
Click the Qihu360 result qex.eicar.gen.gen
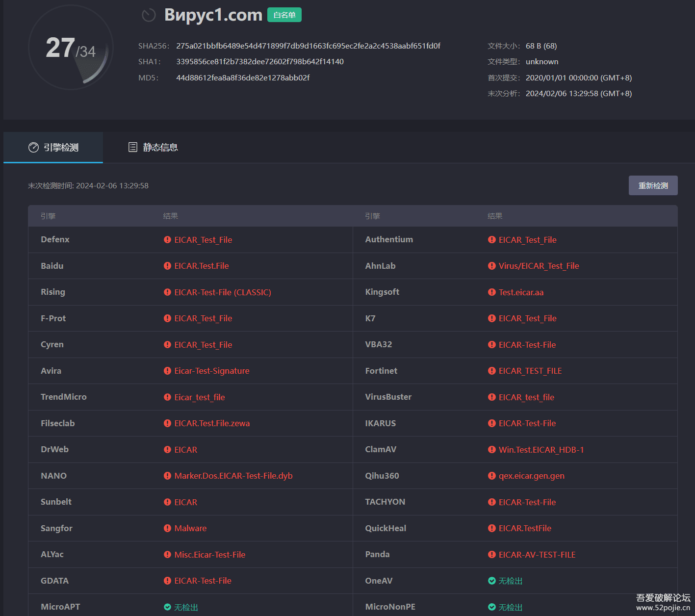(532, 476)
